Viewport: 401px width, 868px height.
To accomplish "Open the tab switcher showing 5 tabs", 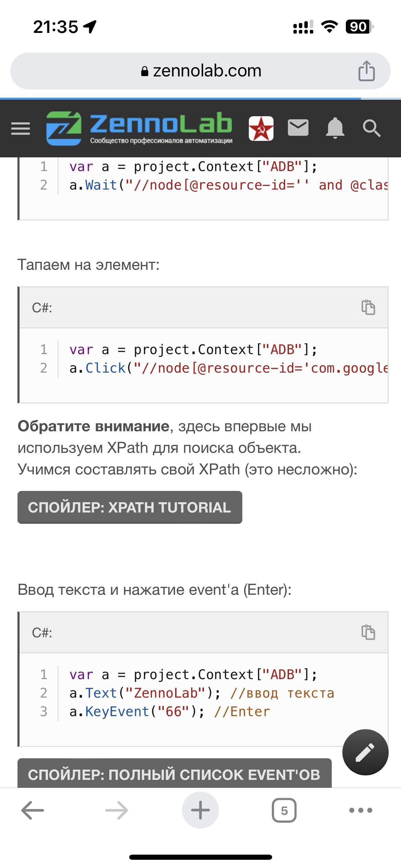I will (x=284, y=810).
